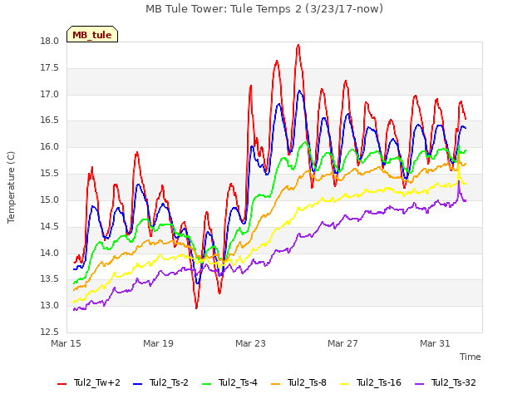
Task: Click the 15.0 y-axis tick label
Action: [50, 199]
